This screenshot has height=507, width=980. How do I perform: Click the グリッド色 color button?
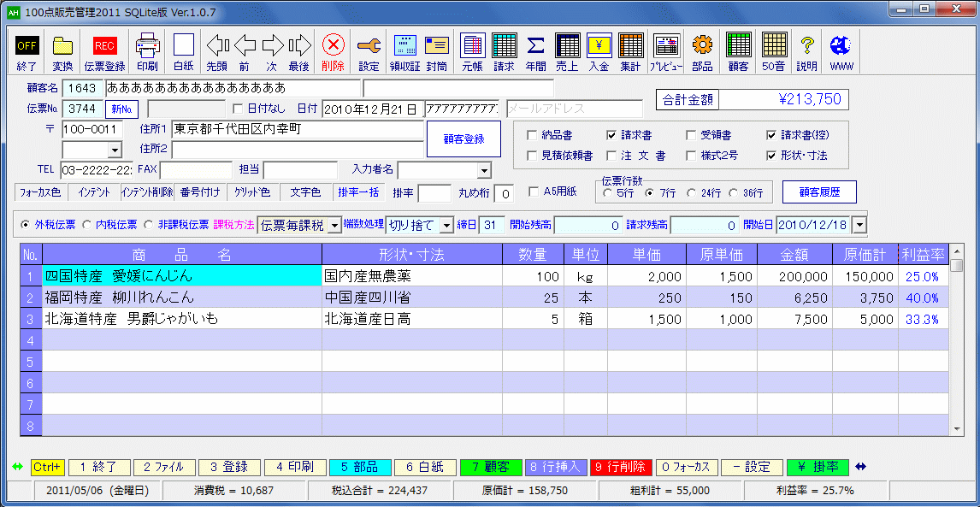pyautogui.click(x=253, y=192)
